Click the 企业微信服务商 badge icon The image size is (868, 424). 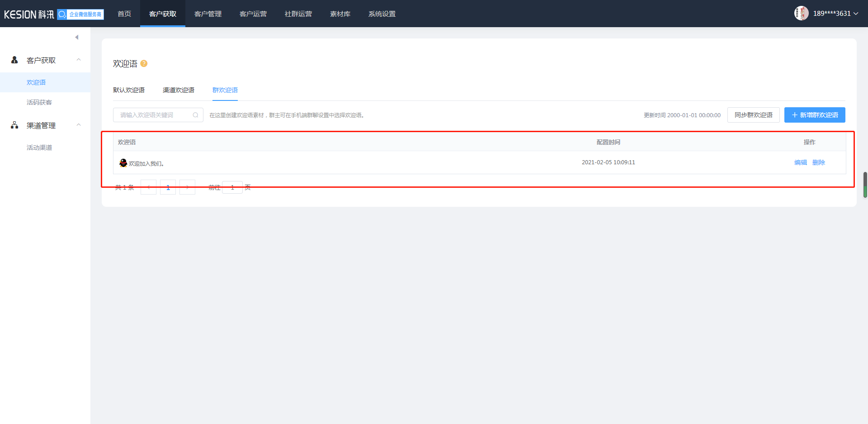point(80,14)
